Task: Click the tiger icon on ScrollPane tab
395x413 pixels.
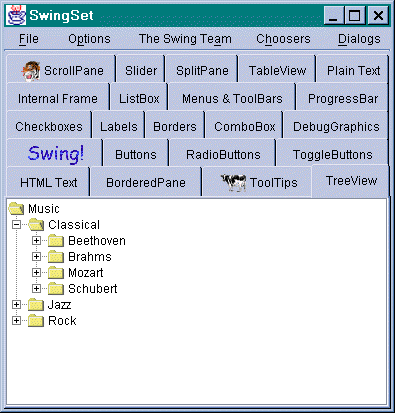Action: (31, 71)
